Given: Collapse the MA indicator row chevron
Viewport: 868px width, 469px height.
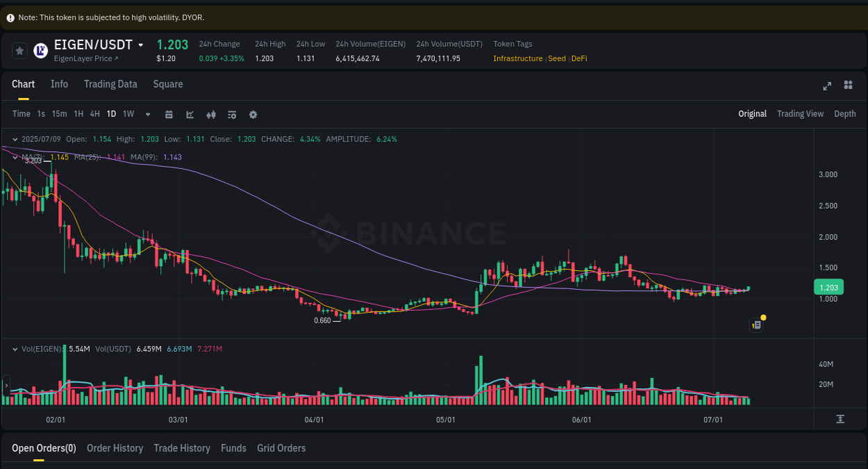Looking at the screenshot, I should pyautogui.click(x=15, y=157).
